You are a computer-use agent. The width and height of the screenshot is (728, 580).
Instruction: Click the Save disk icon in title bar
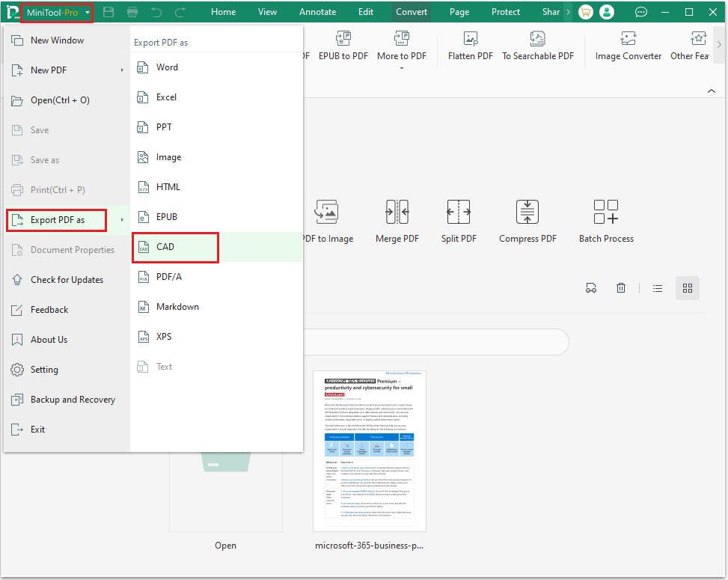click(108, 12)
